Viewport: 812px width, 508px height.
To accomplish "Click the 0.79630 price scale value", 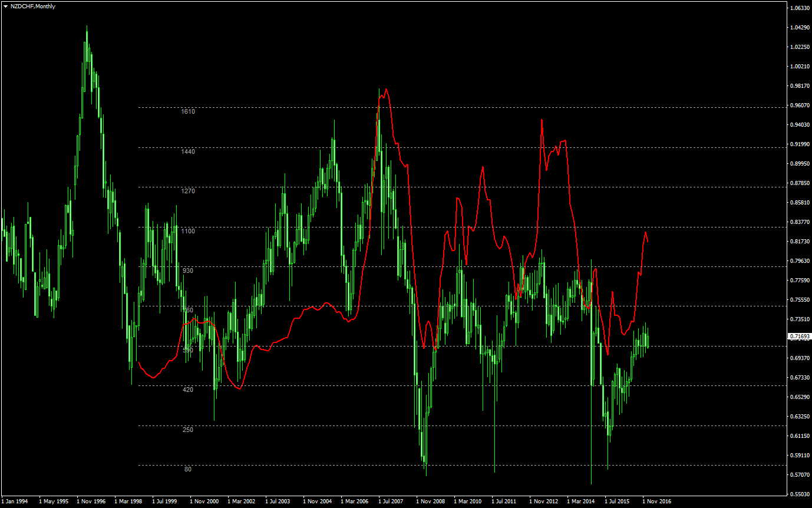I will click(x=800, y=261).
